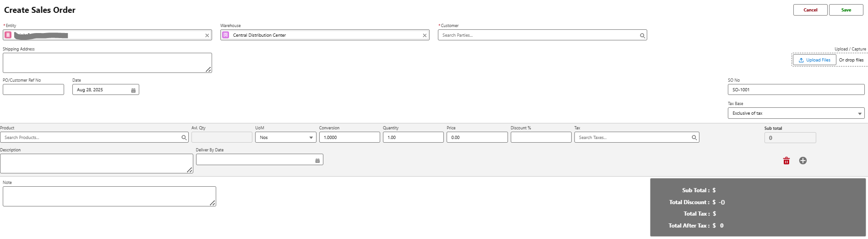Click the Create Sales Order heading
The image size is (868, 239).
[40, 10]
